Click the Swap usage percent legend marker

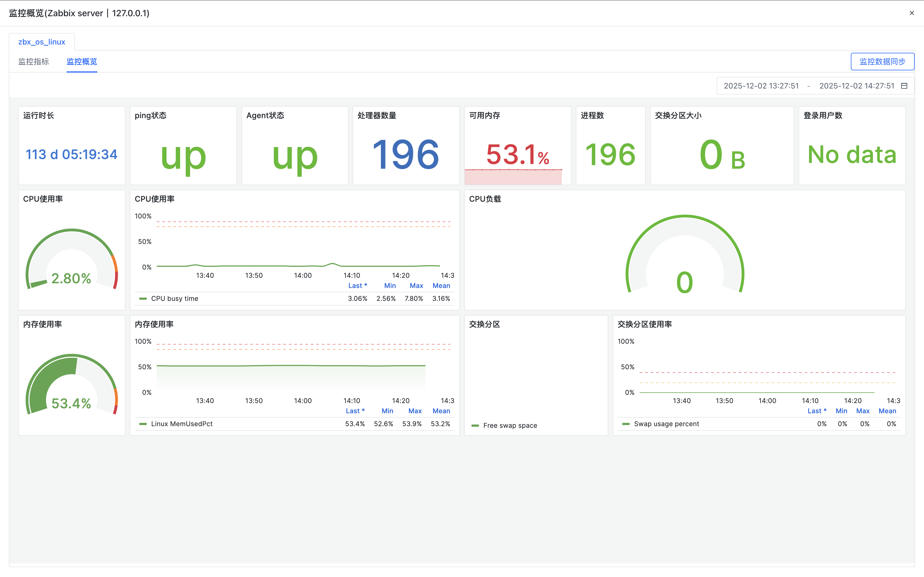pos(626,424)
